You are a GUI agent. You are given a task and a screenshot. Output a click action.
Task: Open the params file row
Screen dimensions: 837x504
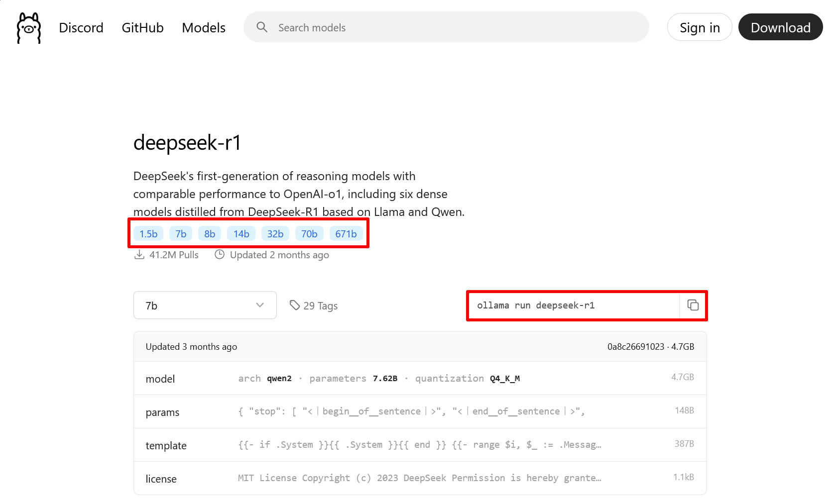[x=420, y=411]
